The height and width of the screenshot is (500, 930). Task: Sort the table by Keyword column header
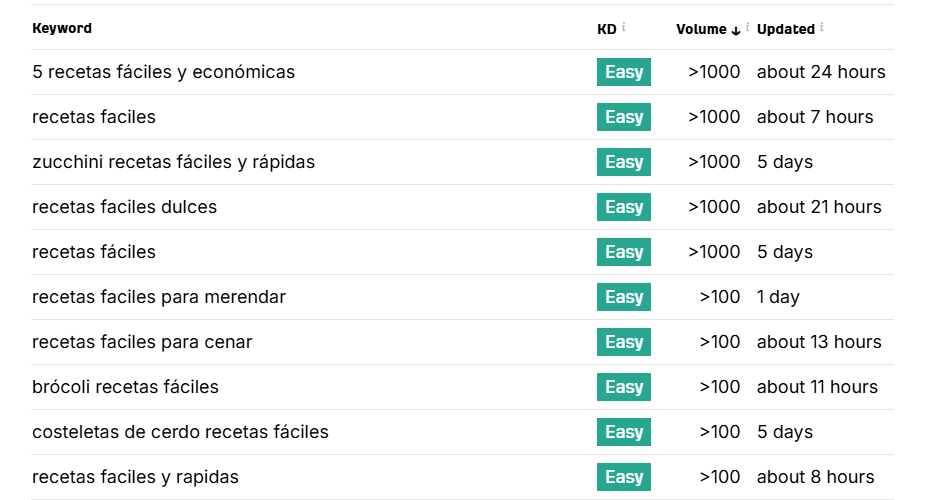click(x=62, y=28)
